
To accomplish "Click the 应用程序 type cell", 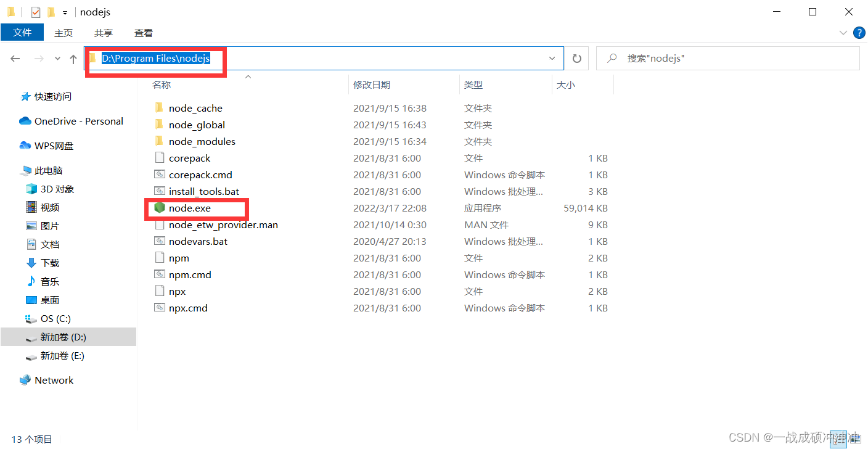I will [483, 208].
